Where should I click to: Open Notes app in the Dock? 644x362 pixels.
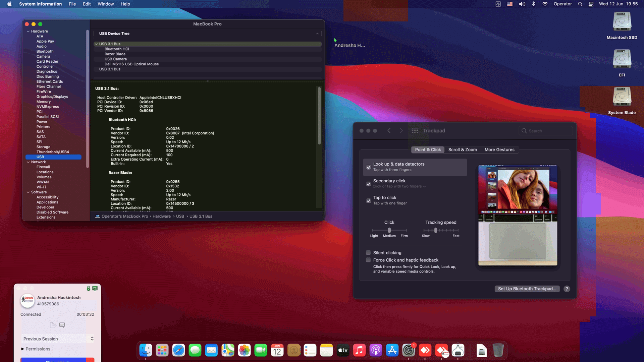[x=326, y=351]
